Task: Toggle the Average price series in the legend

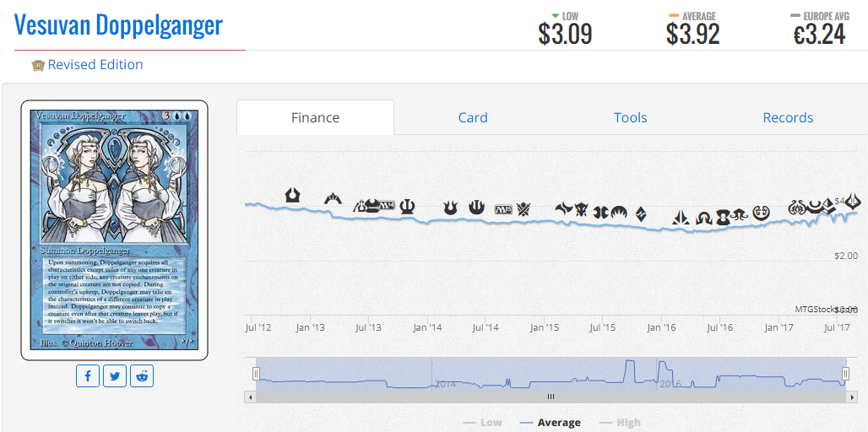Action: pos(551,423)
